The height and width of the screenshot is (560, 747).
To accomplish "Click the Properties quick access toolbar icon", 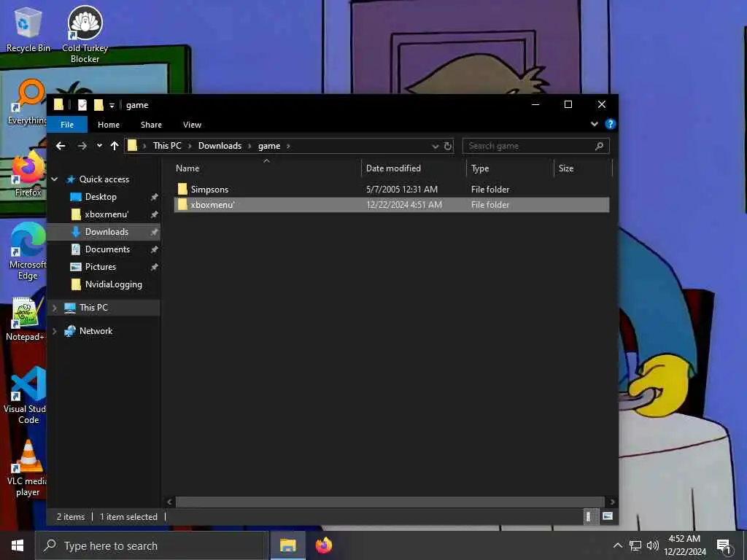I will tap(82, 105).
